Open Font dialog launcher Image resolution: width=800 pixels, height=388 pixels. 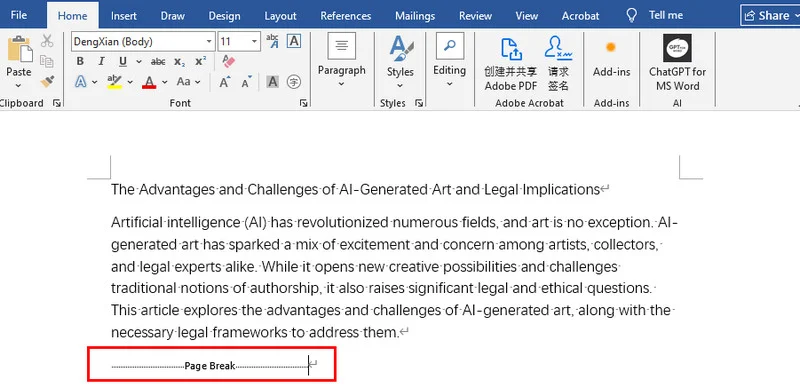(x=304, y=103)
